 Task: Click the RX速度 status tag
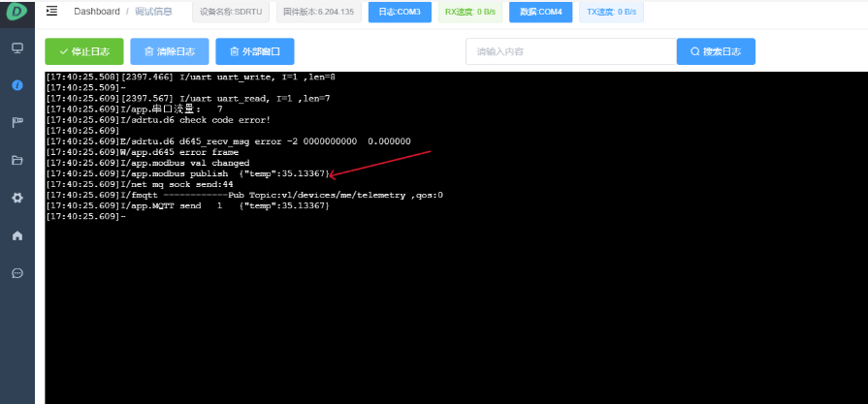(x=472, y=12)
